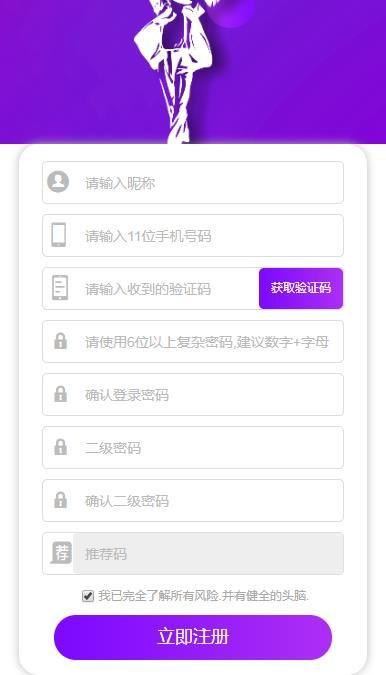Focus the 确认二级密码 input field

(x=193, y=500)
